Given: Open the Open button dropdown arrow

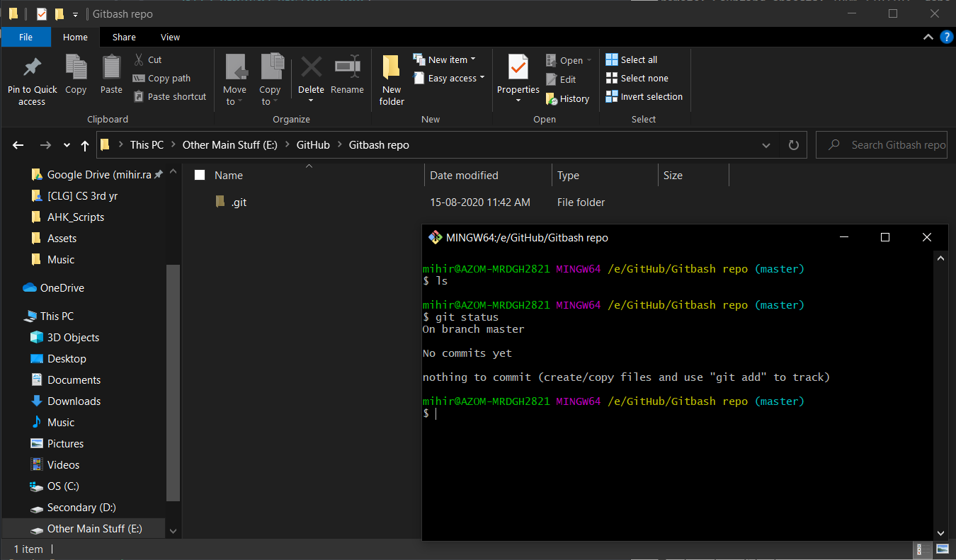Looking at the screenshot, I should [x=589, y=61].
